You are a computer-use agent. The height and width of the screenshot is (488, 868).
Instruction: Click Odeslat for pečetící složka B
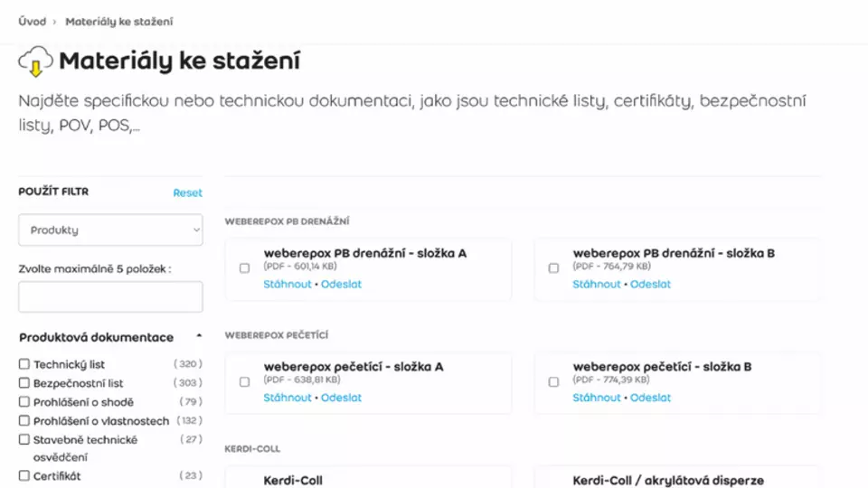point(650,398)
